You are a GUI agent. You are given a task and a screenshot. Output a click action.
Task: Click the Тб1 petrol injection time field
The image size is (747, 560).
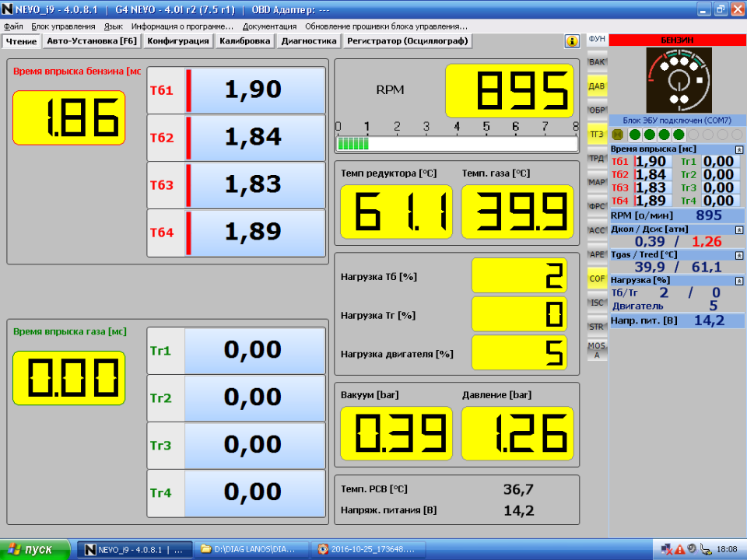point(253,90)
